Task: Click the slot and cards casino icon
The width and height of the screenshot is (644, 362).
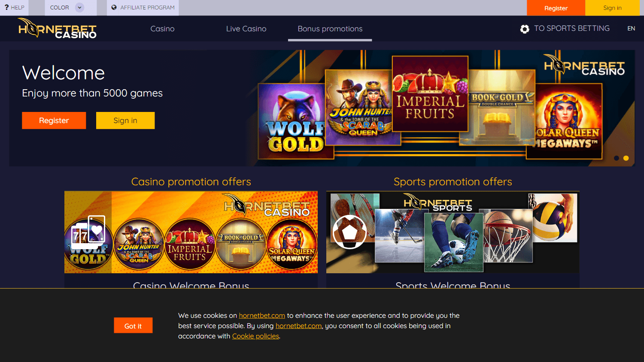Action: coord(88,232)
